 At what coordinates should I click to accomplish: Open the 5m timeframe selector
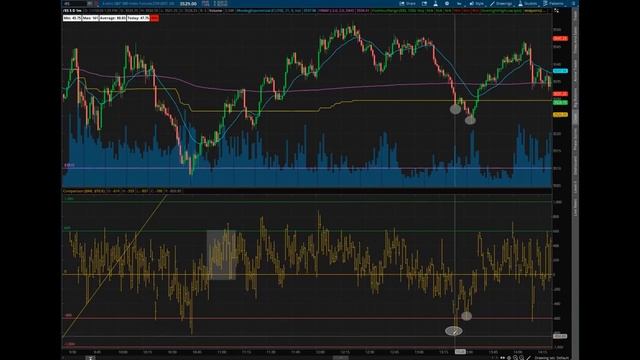459,3
